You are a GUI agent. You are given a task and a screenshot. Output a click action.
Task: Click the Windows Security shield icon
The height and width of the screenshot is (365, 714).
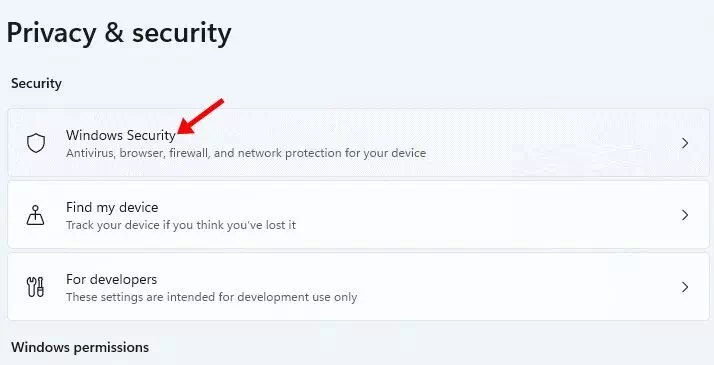point(36,143)
